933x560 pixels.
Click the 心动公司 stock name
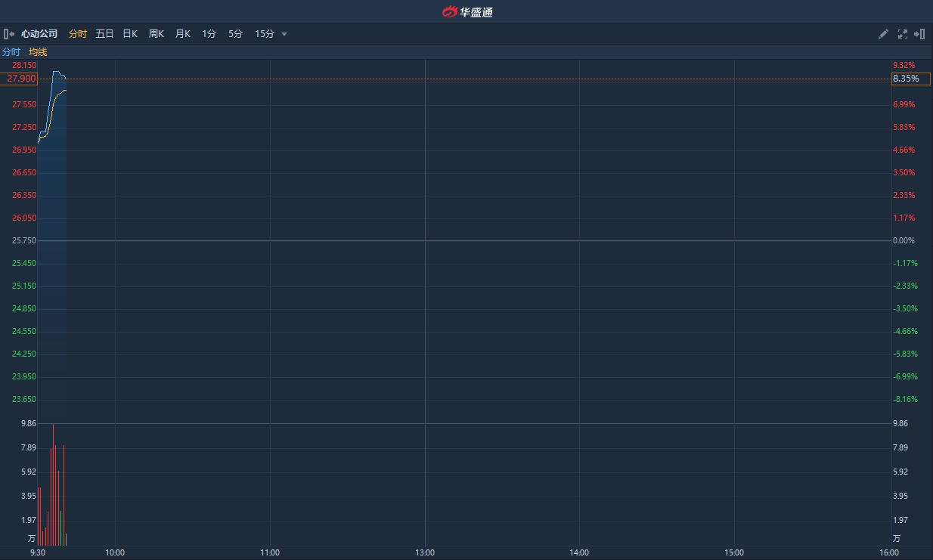coord(39,34)
